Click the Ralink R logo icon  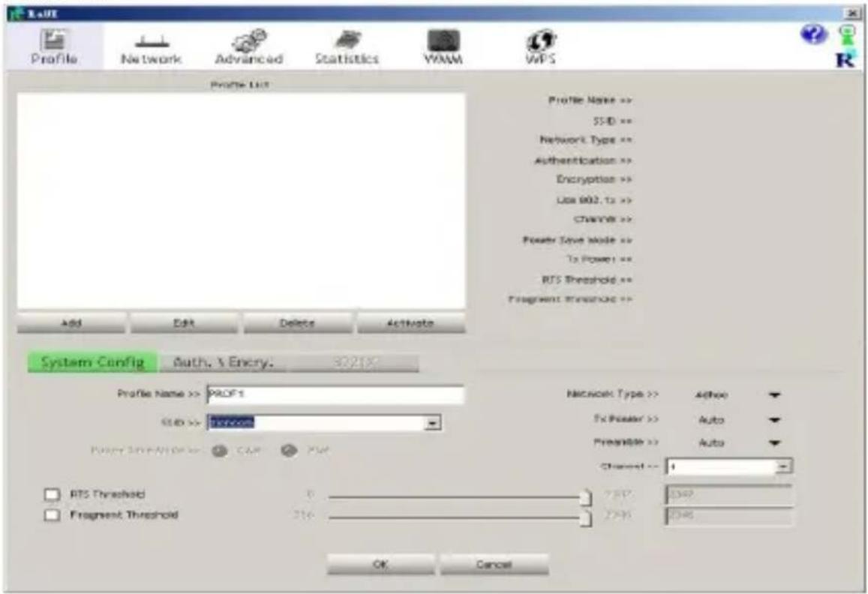coord(845,59)
